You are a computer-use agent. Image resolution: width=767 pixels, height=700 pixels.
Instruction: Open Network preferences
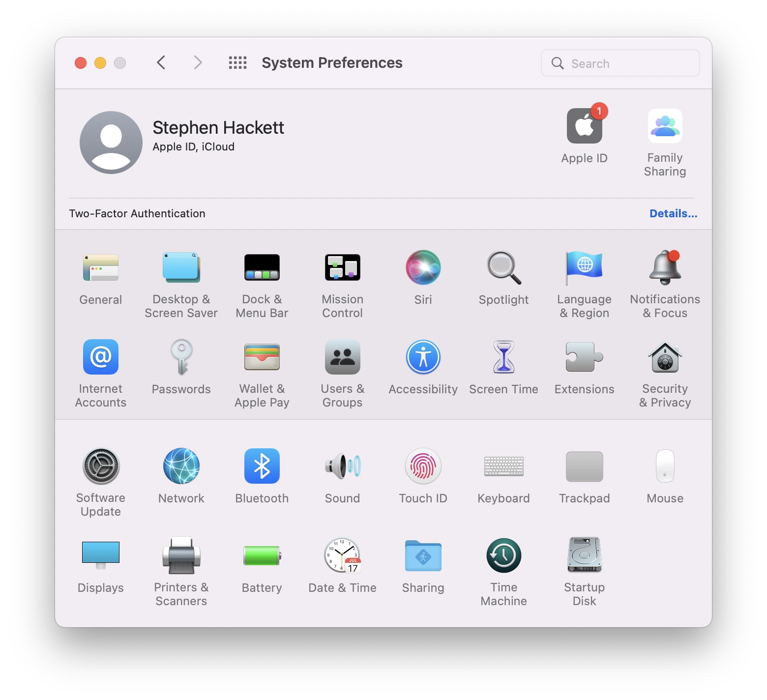pos(181,467)
